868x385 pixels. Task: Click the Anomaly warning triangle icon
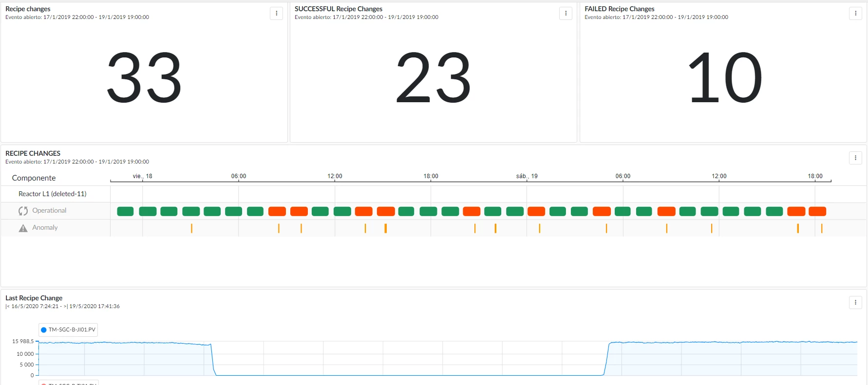(x=23, y=228)
